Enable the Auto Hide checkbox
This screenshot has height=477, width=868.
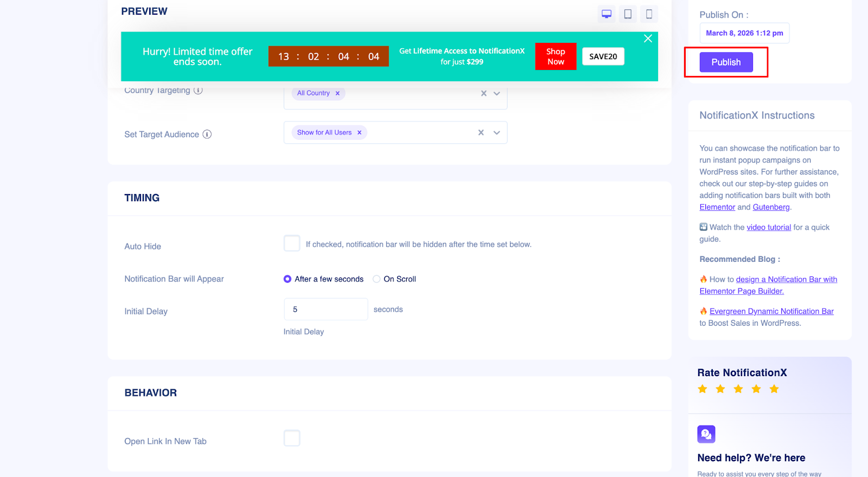[x=292, y=243]
